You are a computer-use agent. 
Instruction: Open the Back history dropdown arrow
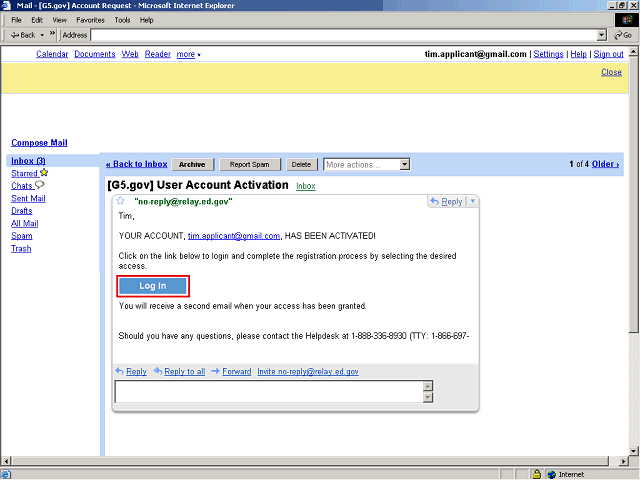42,35
